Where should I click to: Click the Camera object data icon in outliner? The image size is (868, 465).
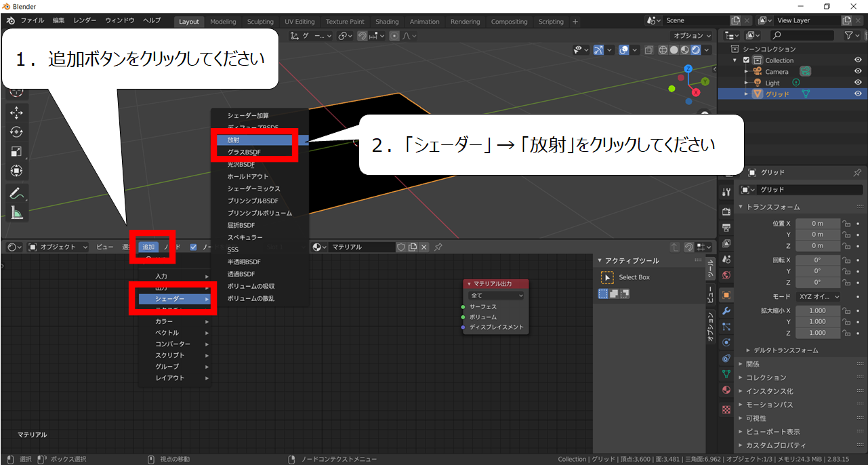(x=805, y=71)
